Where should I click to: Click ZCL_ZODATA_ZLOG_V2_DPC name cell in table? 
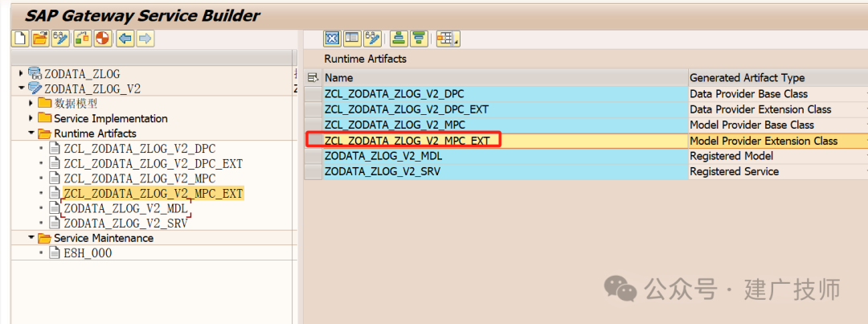(x=506, y=93)
